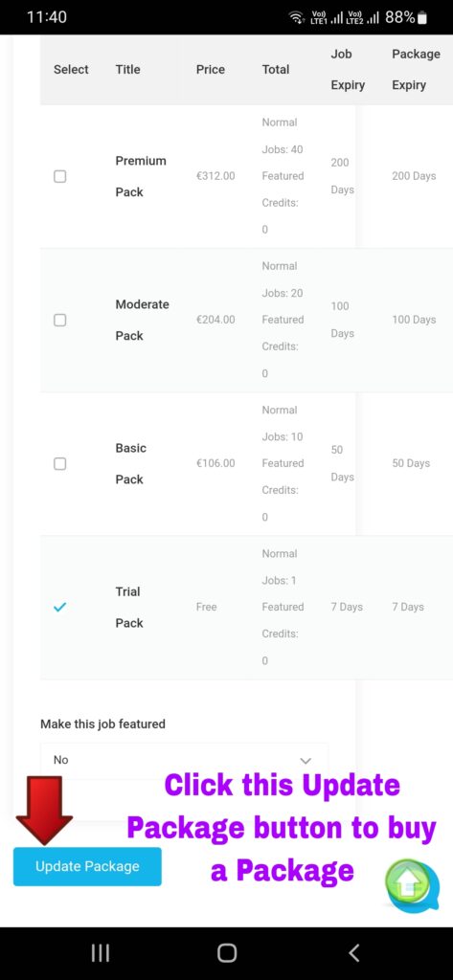Tick the Premium Pack checkbox

59,176
